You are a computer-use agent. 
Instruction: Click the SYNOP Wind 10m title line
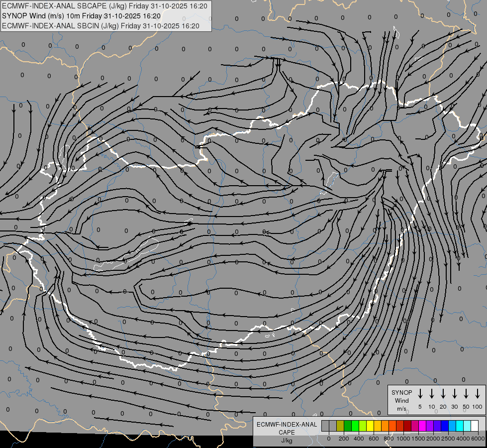81,16
